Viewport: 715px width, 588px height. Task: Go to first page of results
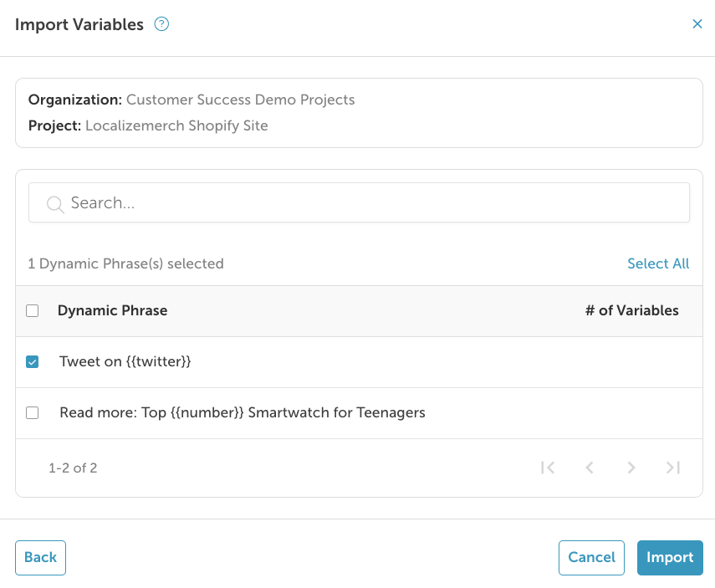tap(548, 468)
